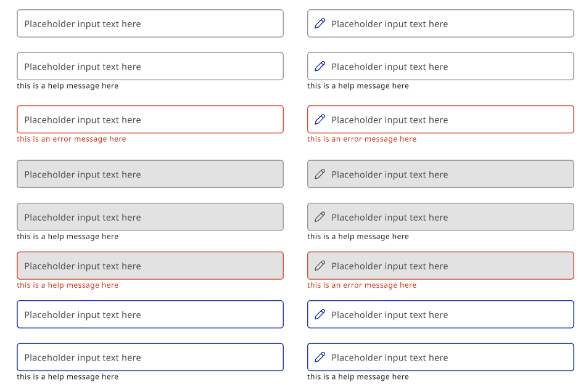This screenshot has width=586, height=392.
Task: Focus bottom-left blue-bordered input with help message
Action: pyautogui.click(x=151, y=357)
